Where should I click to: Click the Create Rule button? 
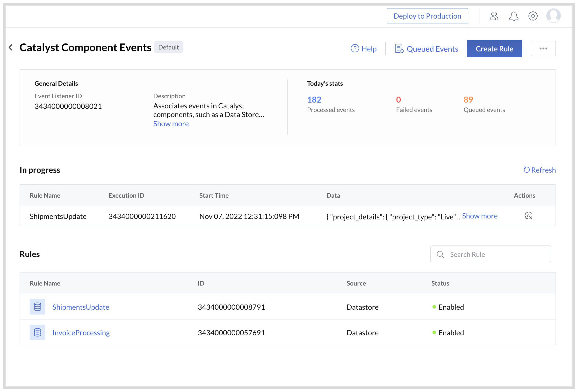pyautogui.click(x=494, y=49)
